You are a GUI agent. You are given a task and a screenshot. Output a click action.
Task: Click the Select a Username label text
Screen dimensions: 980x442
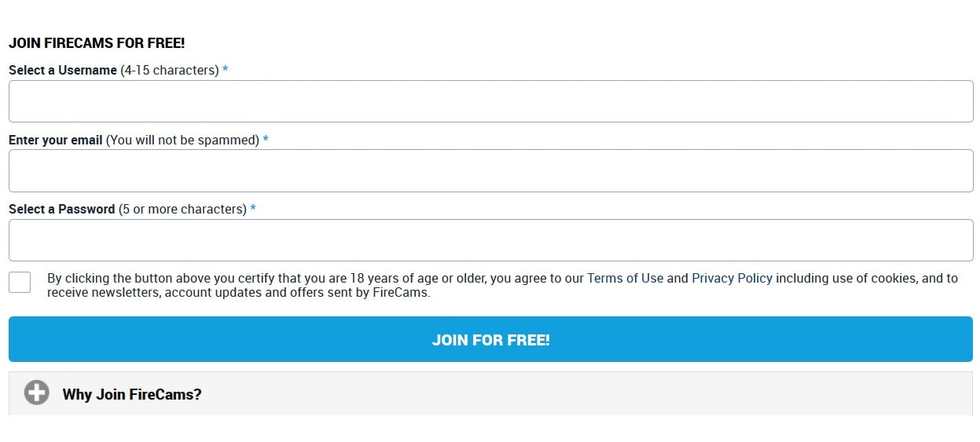coord(63,70)
